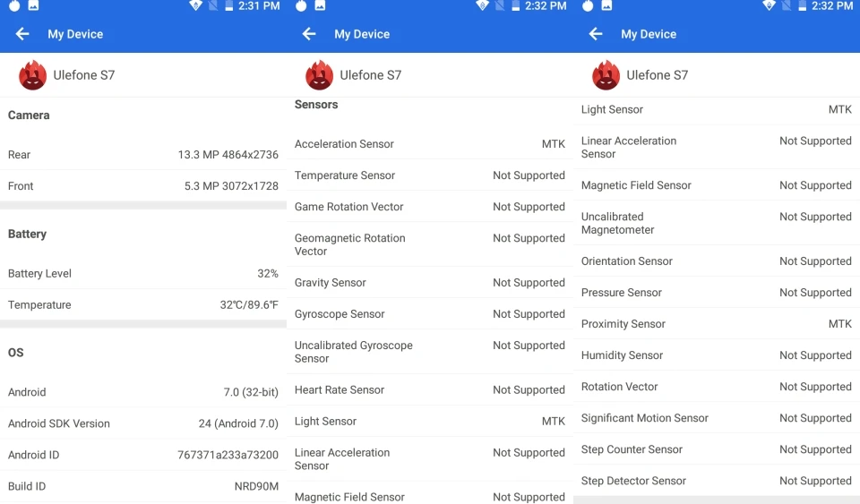The width and height of the screenshot is (860, 504).
Task: Select the Front camera row label
Action: click(x=21, y=185)
